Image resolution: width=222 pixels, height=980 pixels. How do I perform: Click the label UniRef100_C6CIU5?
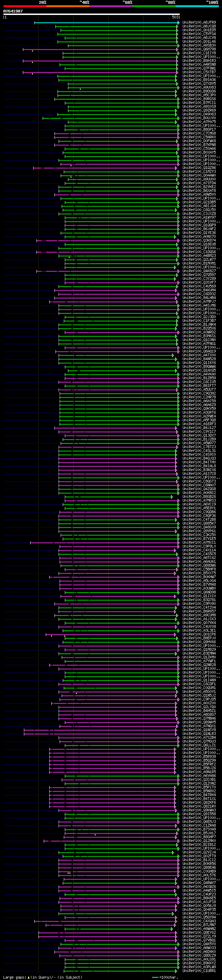199,382
